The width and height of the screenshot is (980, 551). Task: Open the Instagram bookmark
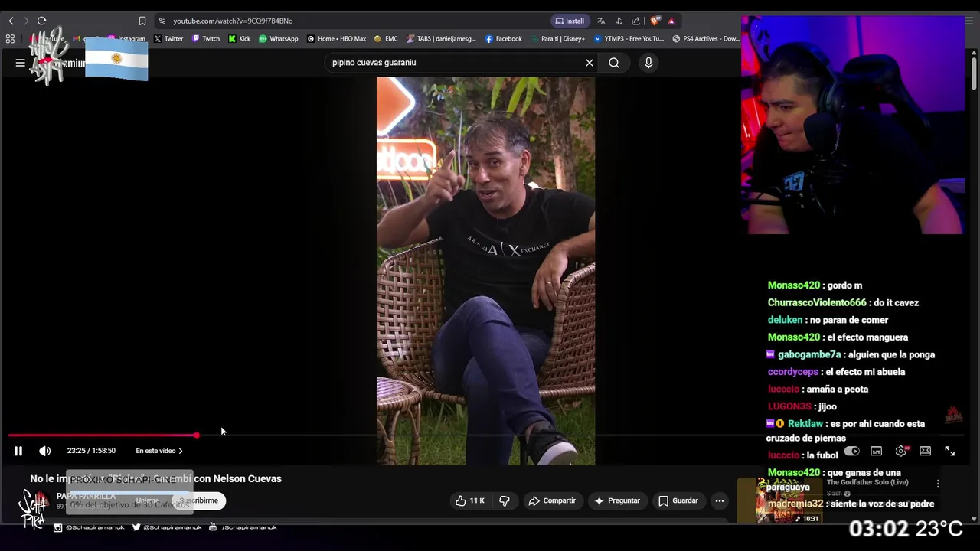coord(126,38)
